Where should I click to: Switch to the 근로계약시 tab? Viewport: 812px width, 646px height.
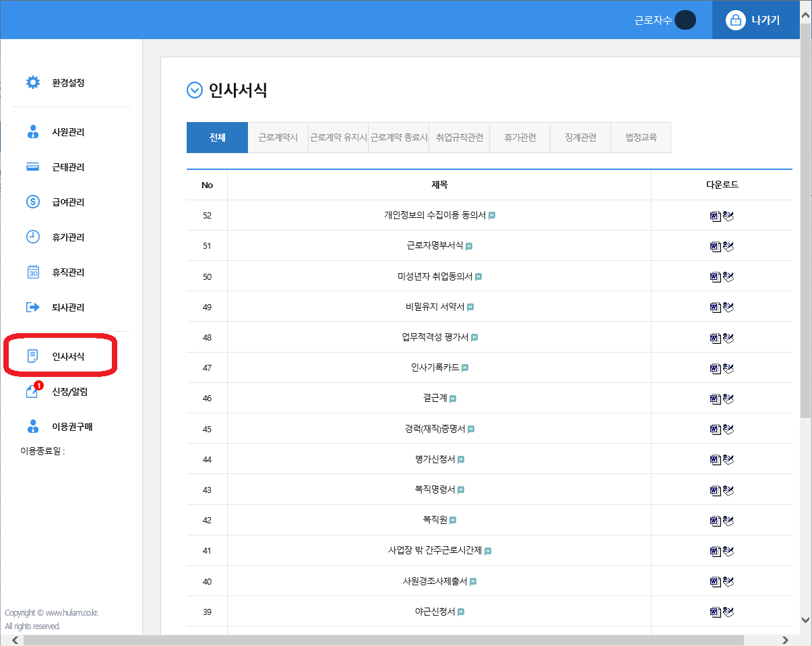(278, 138)
